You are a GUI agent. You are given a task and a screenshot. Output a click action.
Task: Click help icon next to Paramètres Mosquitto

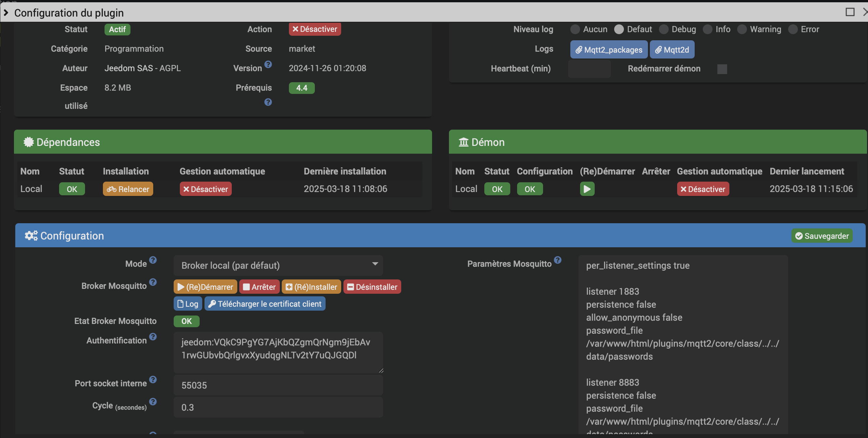[558, 260]
